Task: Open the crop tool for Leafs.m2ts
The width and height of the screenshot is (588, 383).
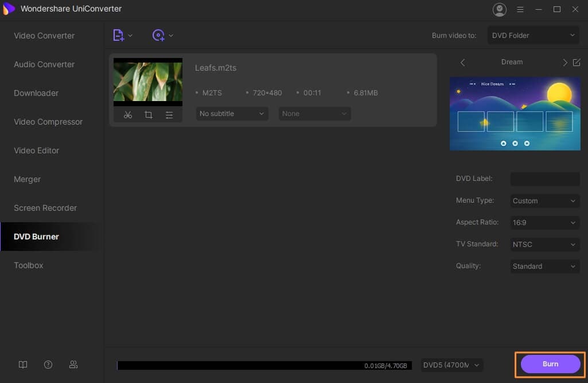Action: (x=149, y=115)
